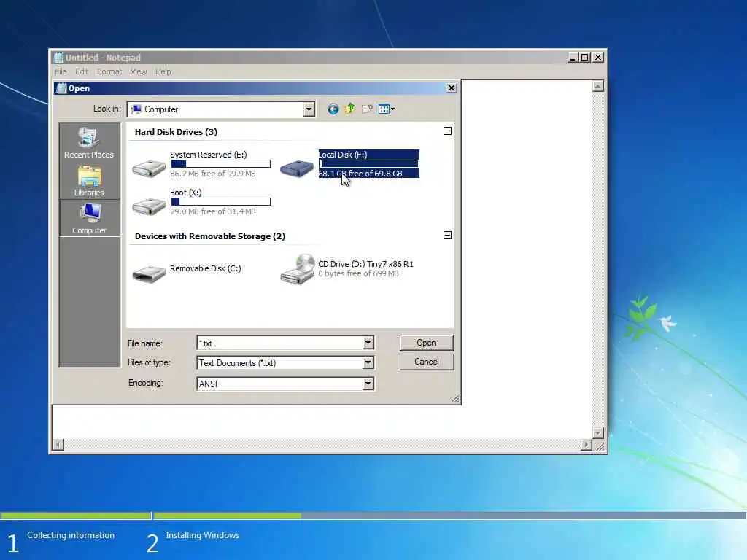Click the Notepad horizontal scrollbar right arrow

[x=587, y=445]
